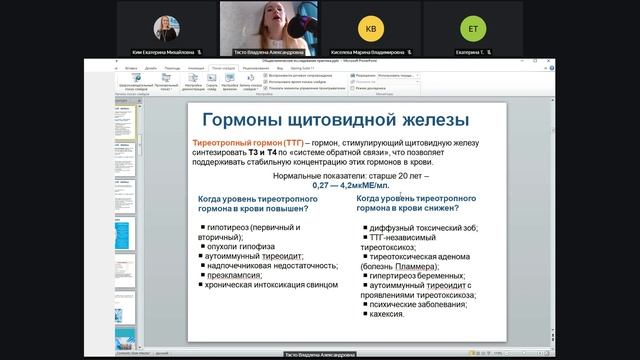This screenshot has width=640, height=360.
Task: Click muted mic icon beside Киселева Марина Владимировна
Action: click(409, 52)
